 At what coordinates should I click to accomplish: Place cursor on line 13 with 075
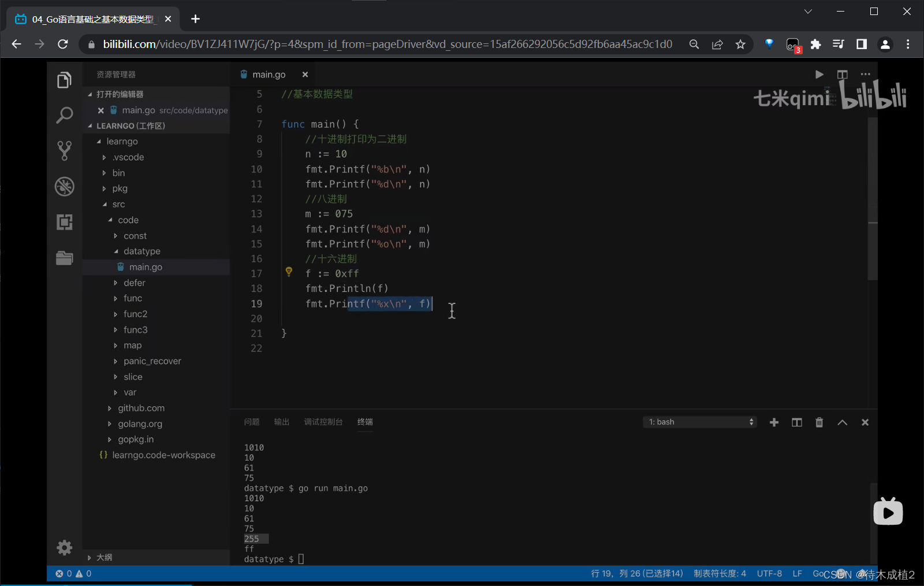click(329, 214)
